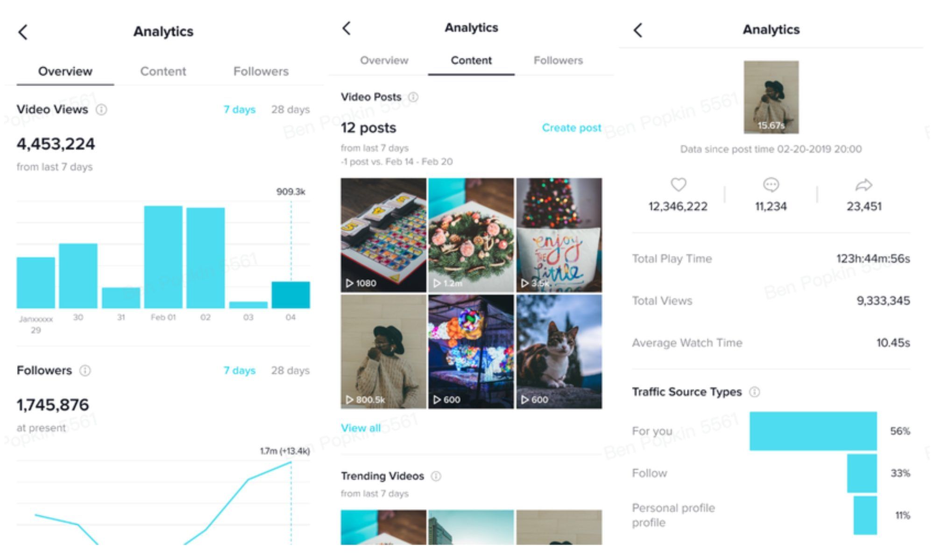
Task: Click the post thumbnail in top-right analytics panel
Action: (x=771, y=98)
